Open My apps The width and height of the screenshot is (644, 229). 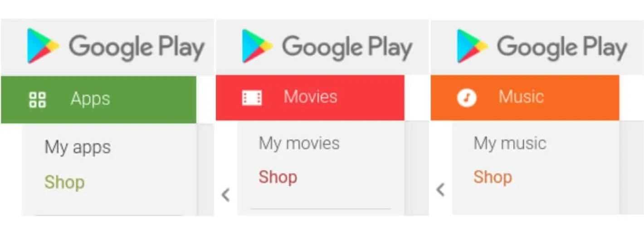(78, 148)
